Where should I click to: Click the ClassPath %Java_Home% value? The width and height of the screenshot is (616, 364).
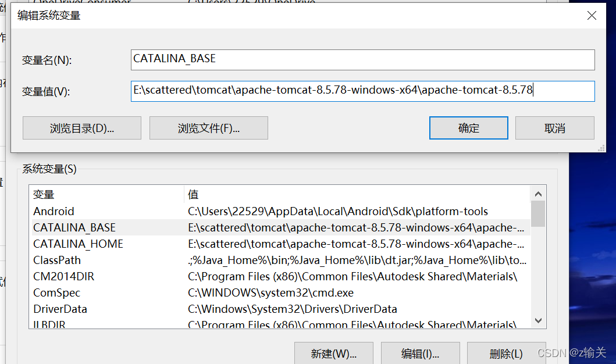point(357,260)
